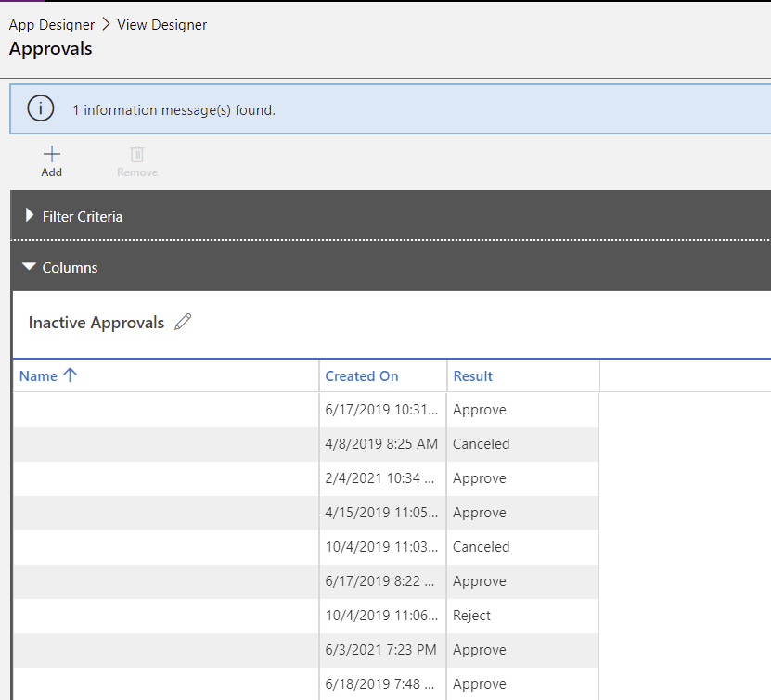Viewport: 771px width, 700px height.
Task: Click the 10/4/2019 11:06 date cell
Action: pos(383,616)
